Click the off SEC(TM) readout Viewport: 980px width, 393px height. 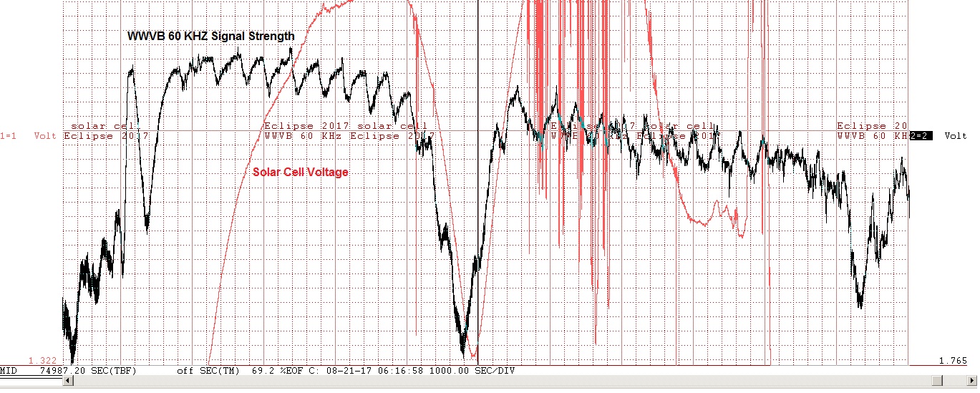[x=209, y=371]
